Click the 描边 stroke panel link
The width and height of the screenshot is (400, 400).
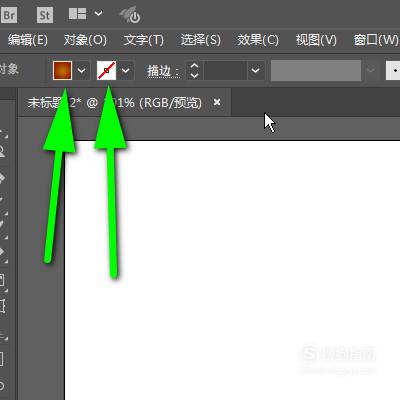[163, 71]
